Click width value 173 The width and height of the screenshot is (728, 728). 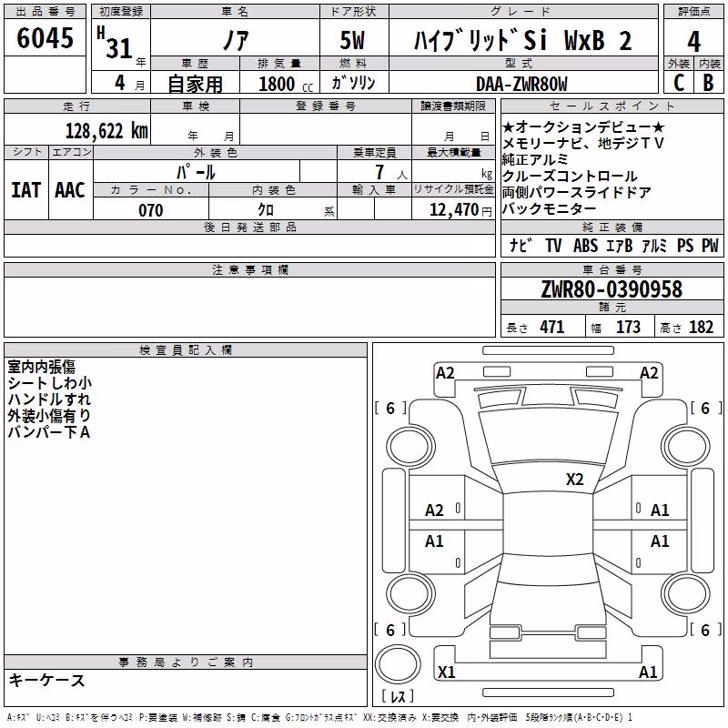tap(628, 327)
